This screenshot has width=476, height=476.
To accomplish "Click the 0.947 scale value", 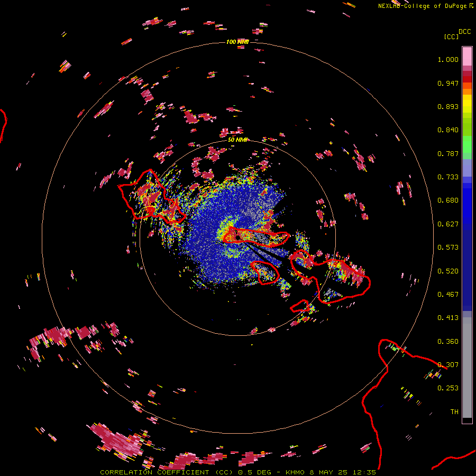I will click(448, 83).
